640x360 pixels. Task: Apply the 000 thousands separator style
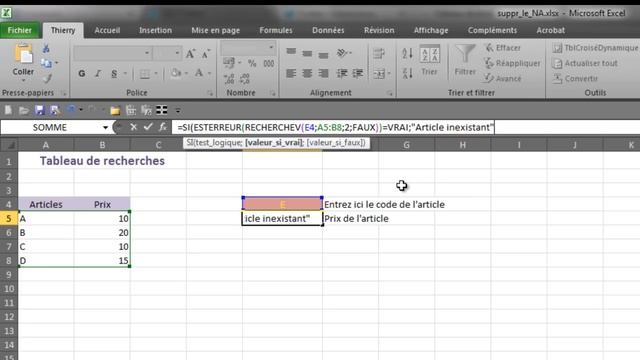point(269,63)
